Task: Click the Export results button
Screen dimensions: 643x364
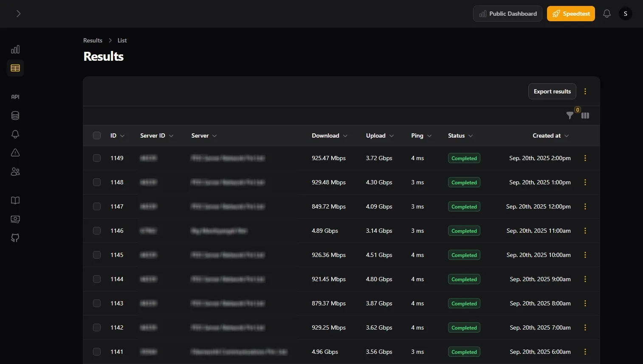Action: [552, 91]
